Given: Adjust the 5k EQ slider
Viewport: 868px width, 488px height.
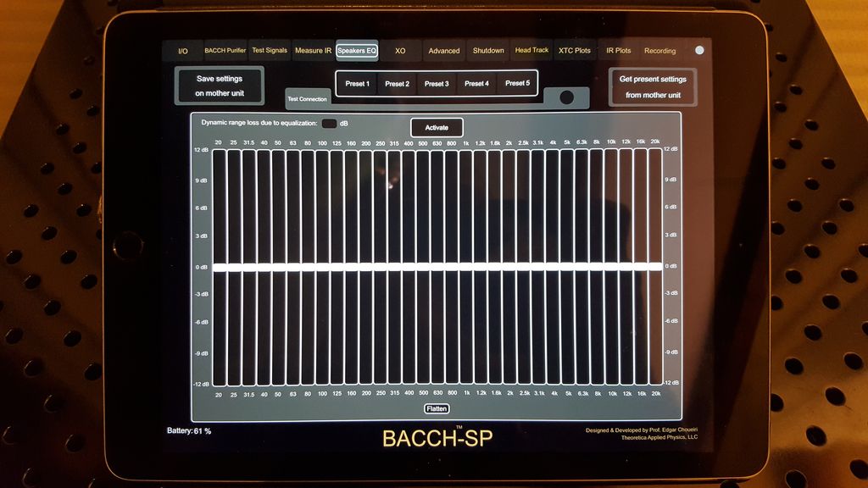Looking at the screenshot, I should pos(567,267).
